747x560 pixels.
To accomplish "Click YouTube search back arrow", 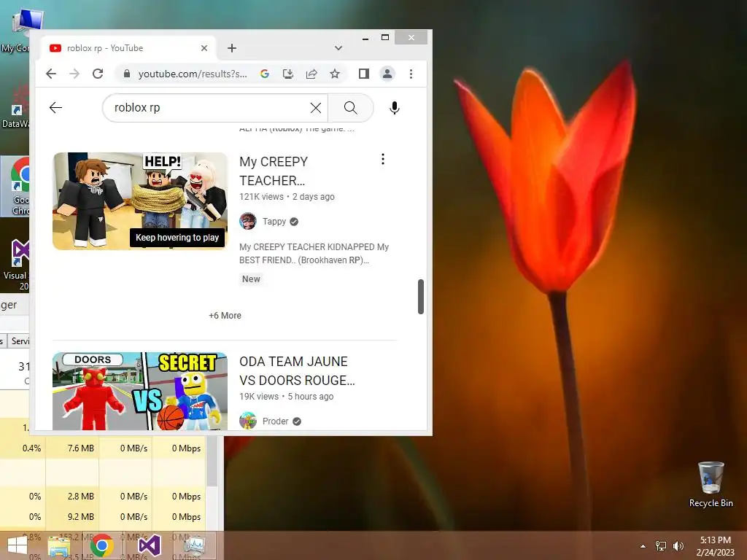I will (x=55, y=108).
